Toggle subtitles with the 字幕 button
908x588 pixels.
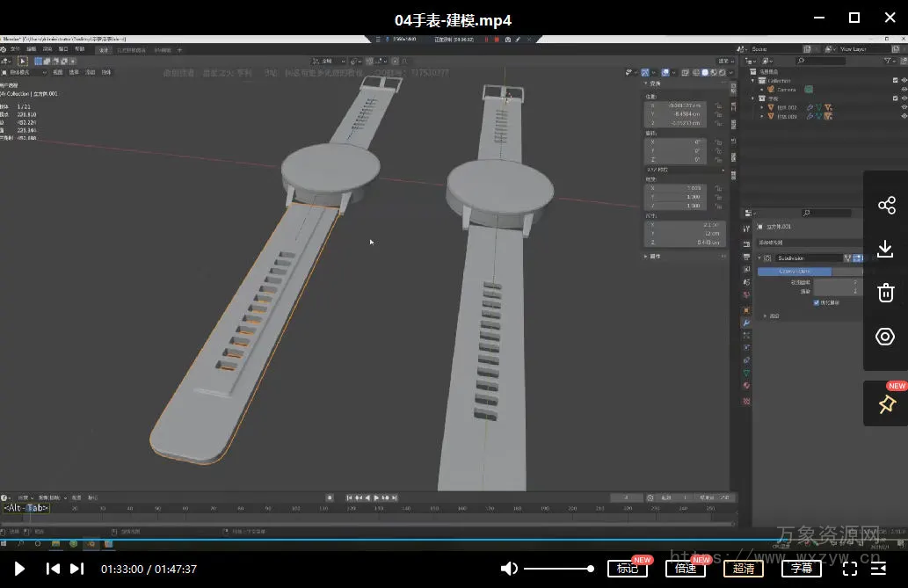(x=802, y=569)
